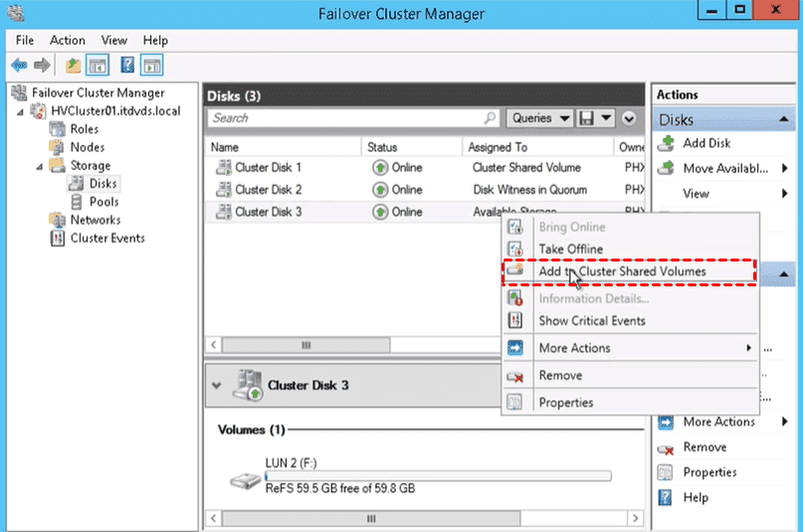
Task: Toggle the action pane toolbar icon
Action: [152, 66]
